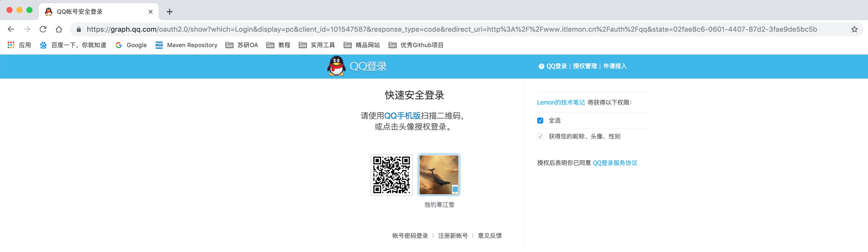Click the 快速安全登录 heading
This screenshot has width=868, height=252.
pos(415,95)
